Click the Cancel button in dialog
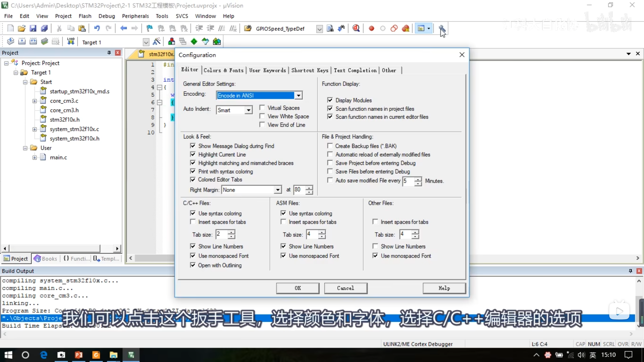This screenshot has width=644, height=362. pos(345,288)
